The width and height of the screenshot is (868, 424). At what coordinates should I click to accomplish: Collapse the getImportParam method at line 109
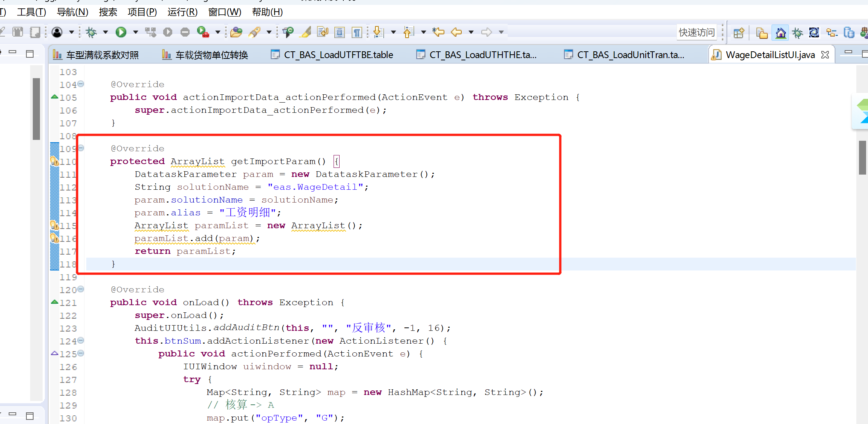(81, 148)
